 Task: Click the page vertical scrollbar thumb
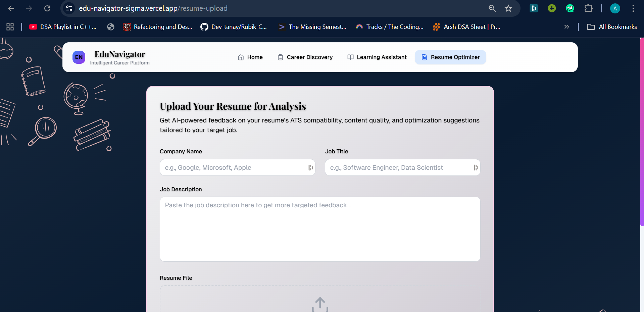[642, 133]
